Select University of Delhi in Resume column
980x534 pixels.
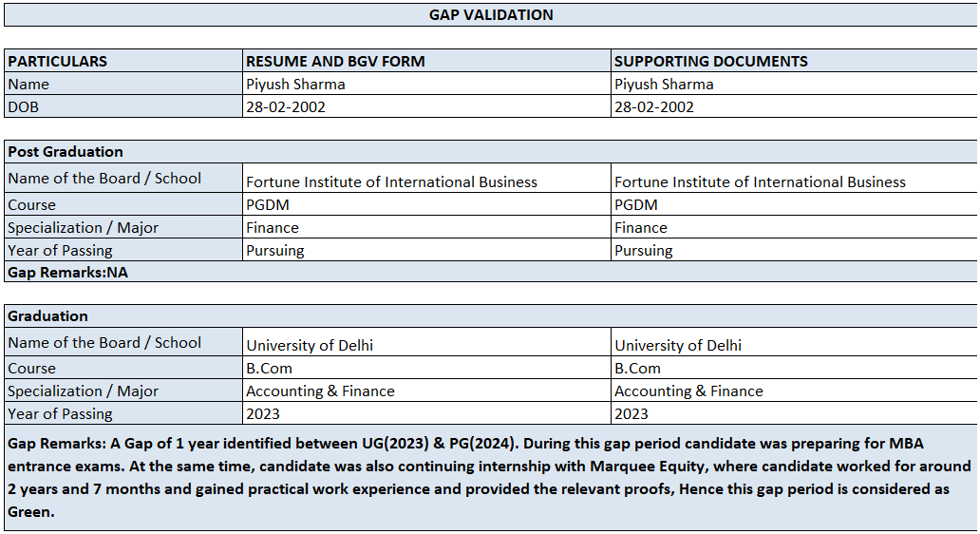[x=310, y=345]
